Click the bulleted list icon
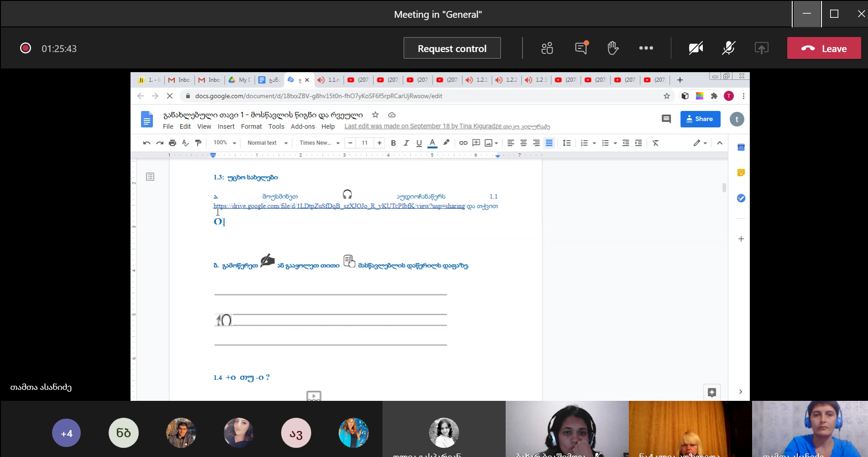 pyautogui.click(x=605, y=143)
